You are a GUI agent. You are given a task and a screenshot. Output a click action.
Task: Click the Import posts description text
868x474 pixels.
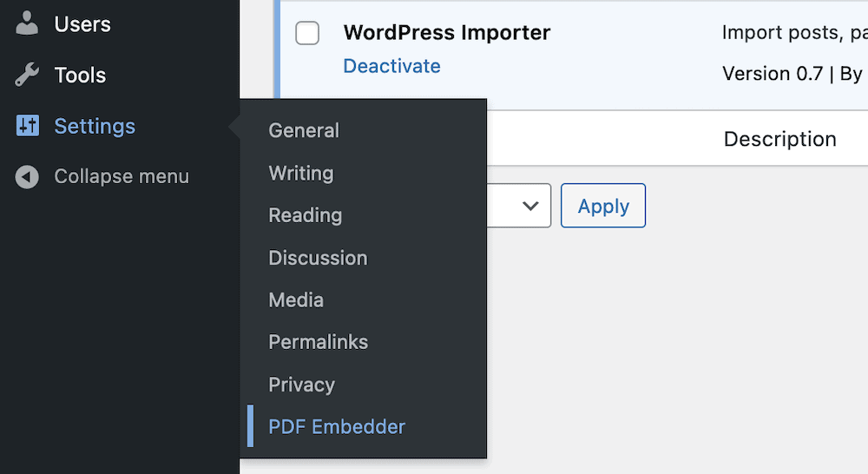pyautogui.click(x=795, y=33)
